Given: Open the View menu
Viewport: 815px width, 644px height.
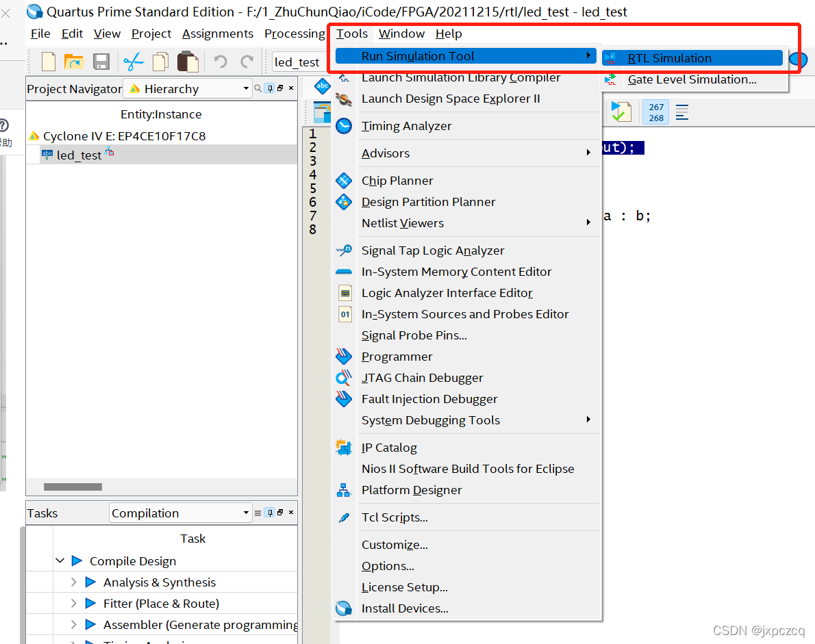Looking at the screenshot, I should click(107, 34).
